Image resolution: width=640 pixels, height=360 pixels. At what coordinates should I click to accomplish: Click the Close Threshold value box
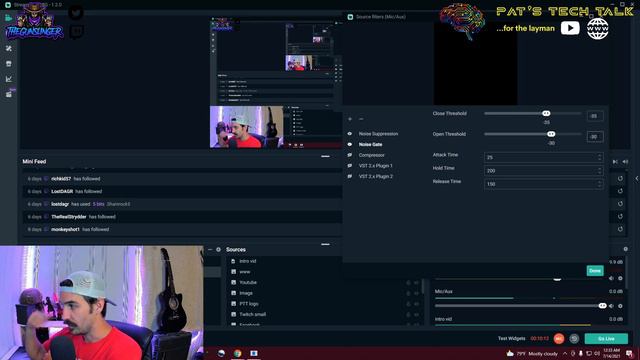595,116
